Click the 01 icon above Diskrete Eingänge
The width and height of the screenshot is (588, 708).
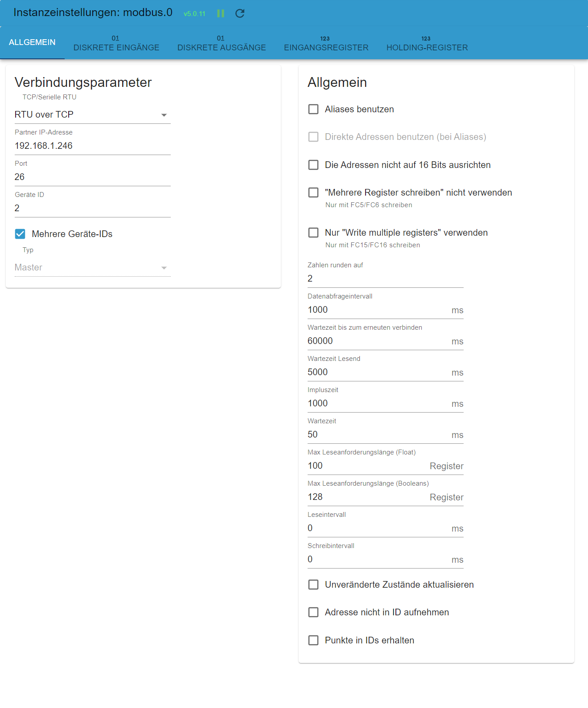115,38
